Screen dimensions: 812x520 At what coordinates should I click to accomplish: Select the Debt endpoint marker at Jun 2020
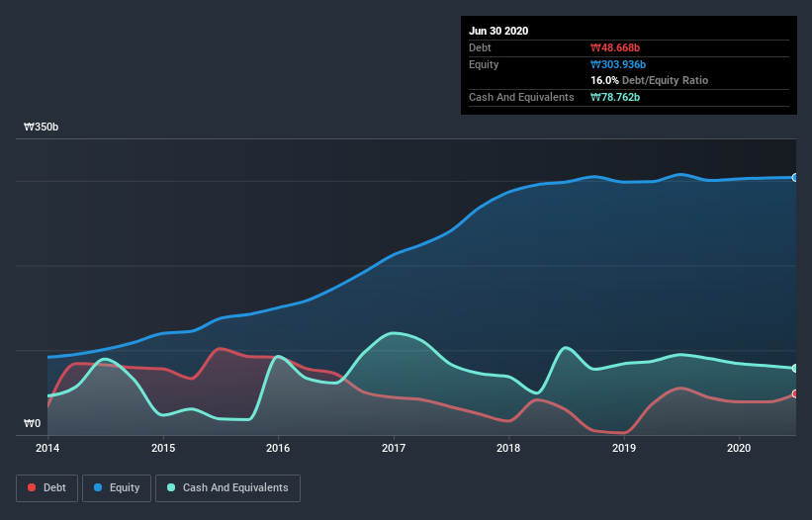click(795, 393)
